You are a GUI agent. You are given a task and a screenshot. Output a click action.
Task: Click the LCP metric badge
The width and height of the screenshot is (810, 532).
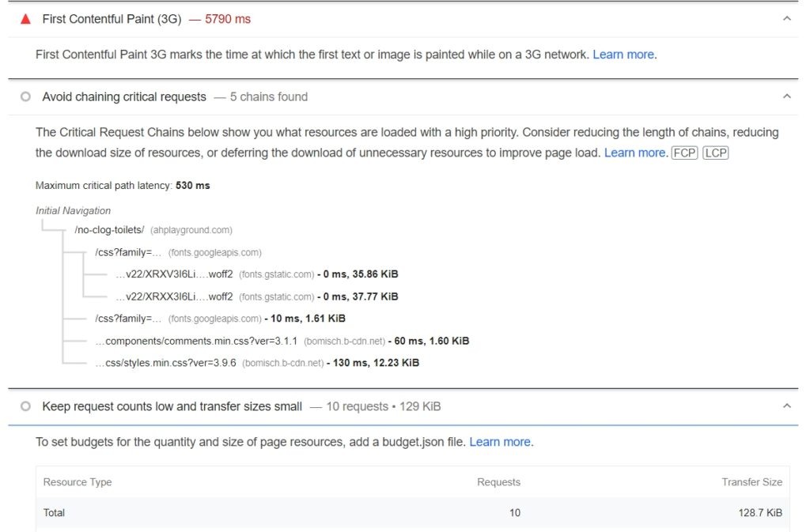click(715, 153)
